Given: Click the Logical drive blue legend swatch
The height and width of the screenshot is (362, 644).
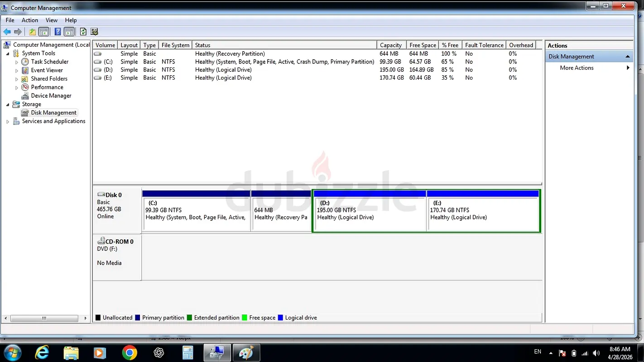Looking at the screenshot, I should click(x=280, y=318).
